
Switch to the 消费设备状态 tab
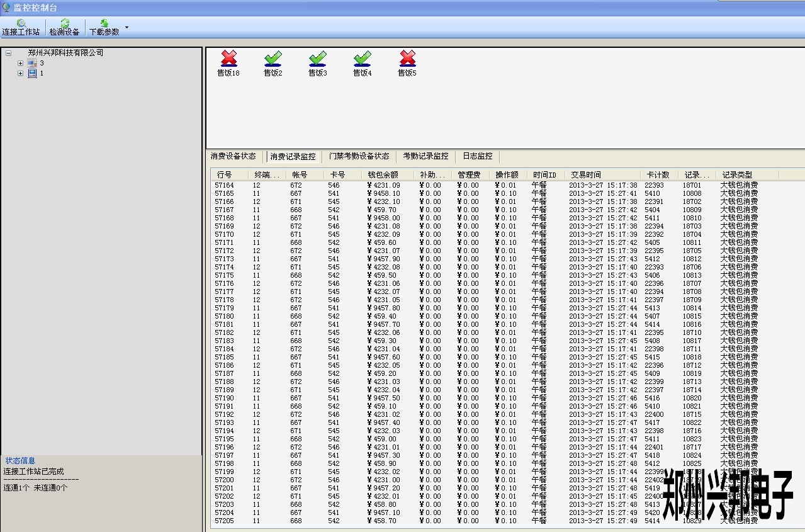click(233, 156)
